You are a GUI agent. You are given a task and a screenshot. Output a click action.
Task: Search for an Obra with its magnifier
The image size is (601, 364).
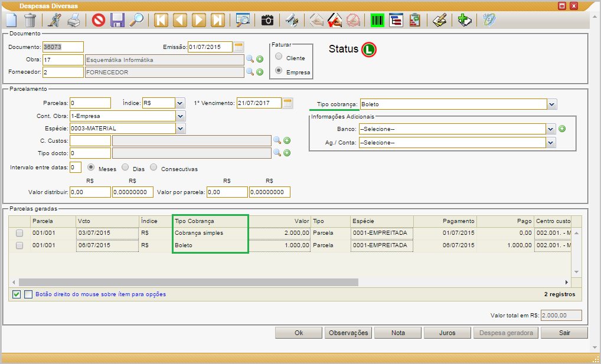coord(250,59)
